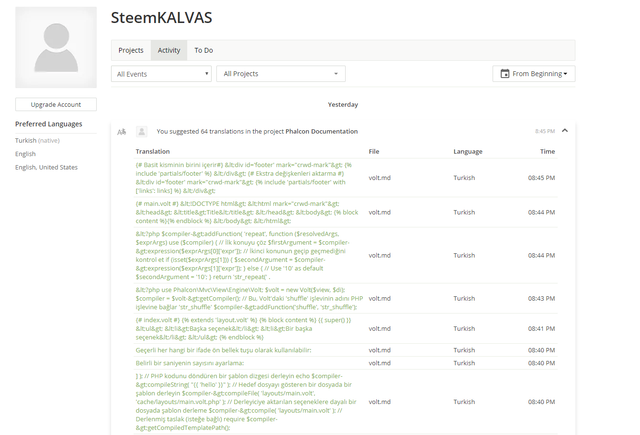The height and width of the screenshot is (435, 640).
Task: Open the To Do tab
Action: point(204,50)
